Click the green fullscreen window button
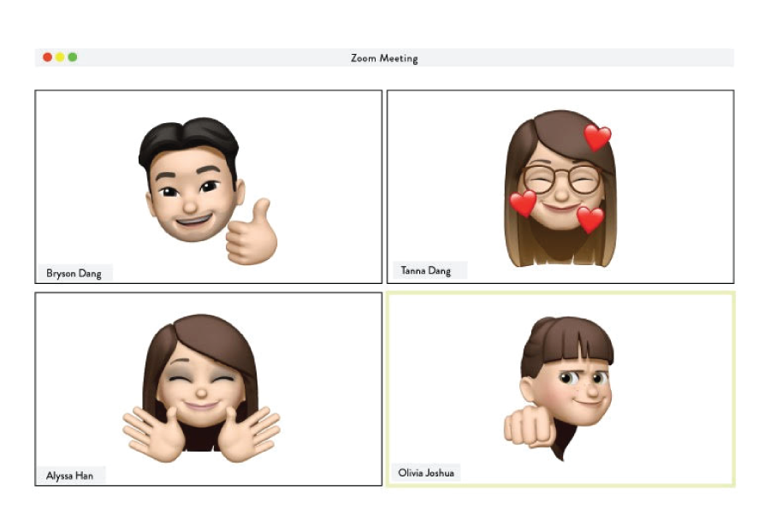Viewport: 770px width, 532px height. [73, 57]
